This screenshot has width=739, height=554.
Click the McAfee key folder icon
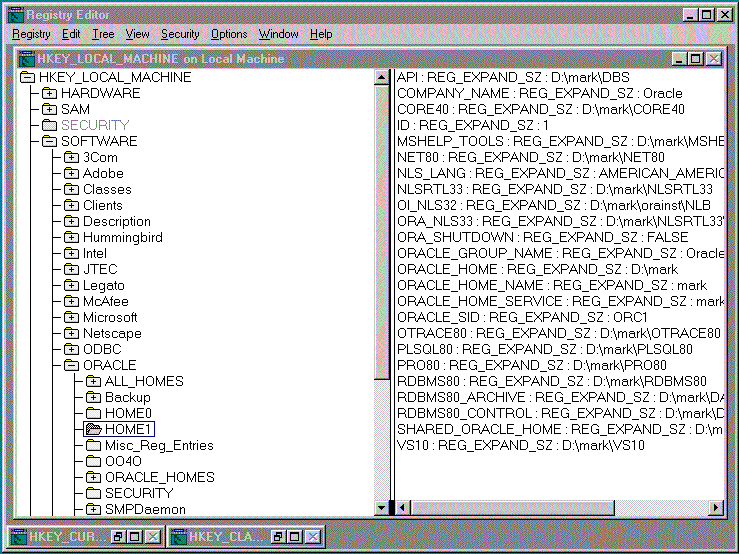click(x=71, y=301)
